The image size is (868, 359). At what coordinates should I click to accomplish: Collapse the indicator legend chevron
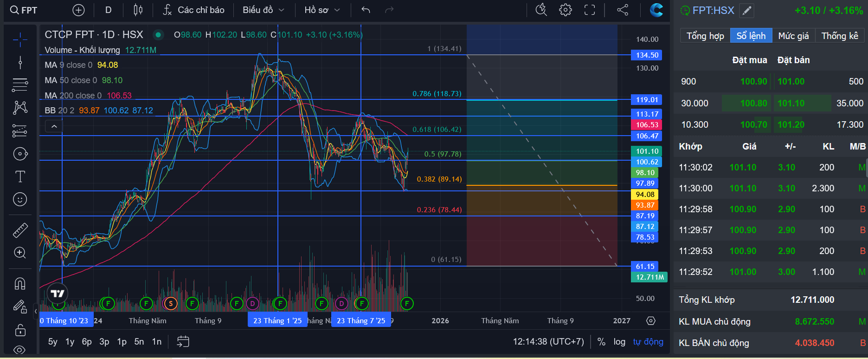[54, 126]
